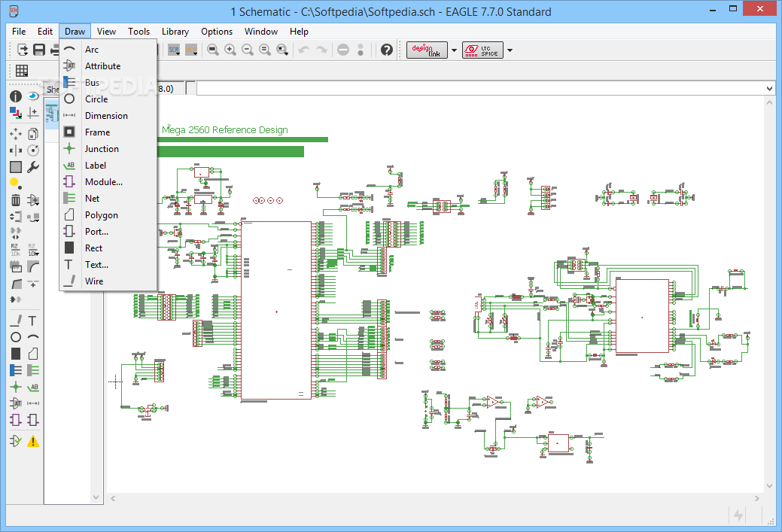Screen dimensions: 782x532
Task: Select the Miter tool
Action: (x=33, y=266)
